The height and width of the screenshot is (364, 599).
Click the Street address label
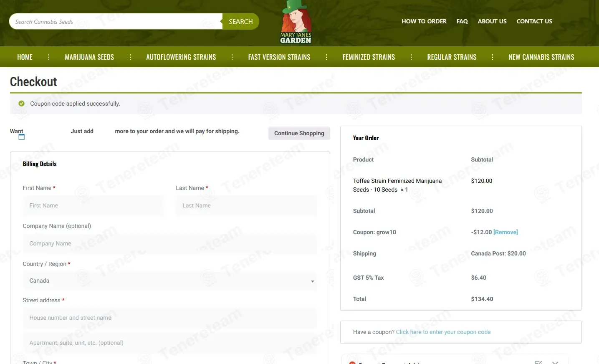tap(43, 300)
